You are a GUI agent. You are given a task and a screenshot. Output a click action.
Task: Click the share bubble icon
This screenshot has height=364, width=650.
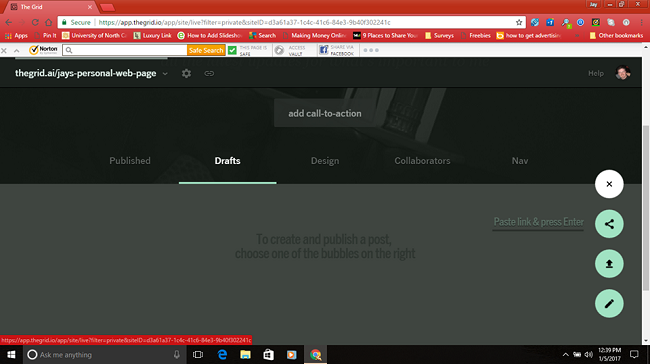[609, 224]
